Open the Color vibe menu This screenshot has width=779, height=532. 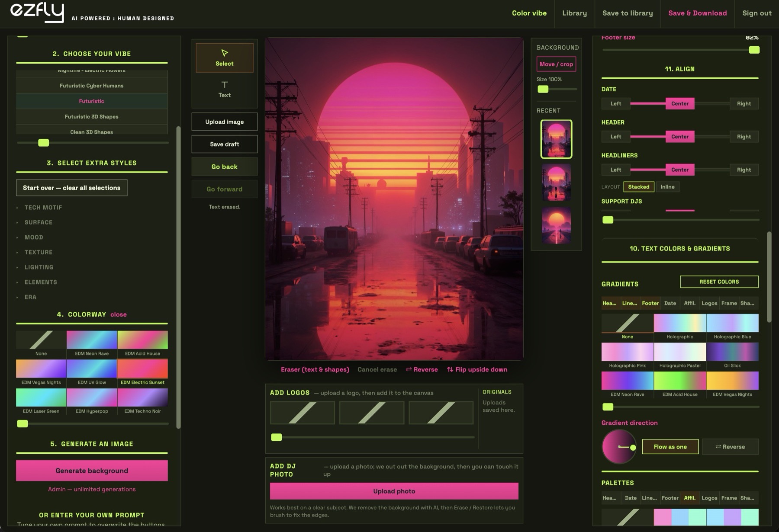click(529, 13)
